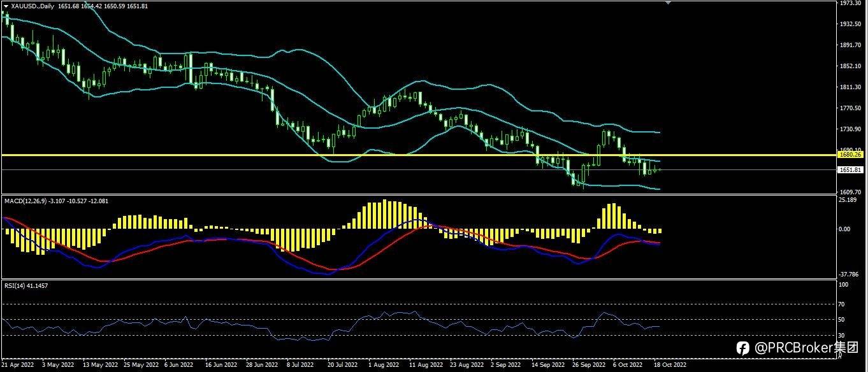
Task: Click the 1730.90 price axis label
Action: [x=851, y=129]
